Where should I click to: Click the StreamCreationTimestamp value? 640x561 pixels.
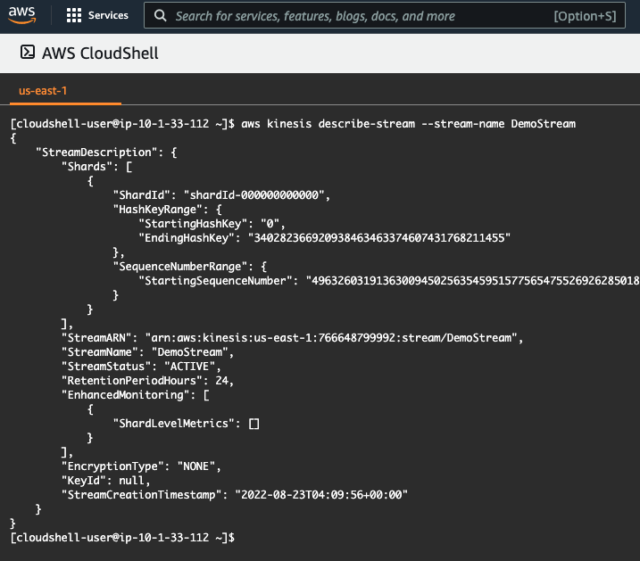(x=321, y=495)
